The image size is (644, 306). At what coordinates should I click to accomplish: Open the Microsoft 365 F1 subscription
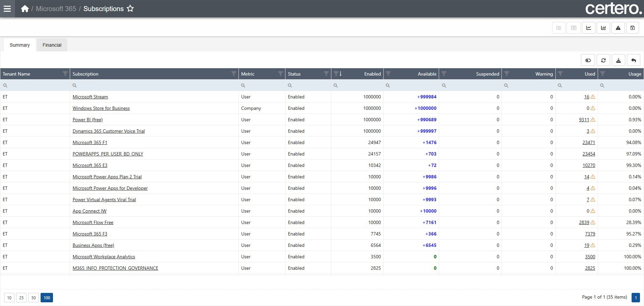coord(90,142)
